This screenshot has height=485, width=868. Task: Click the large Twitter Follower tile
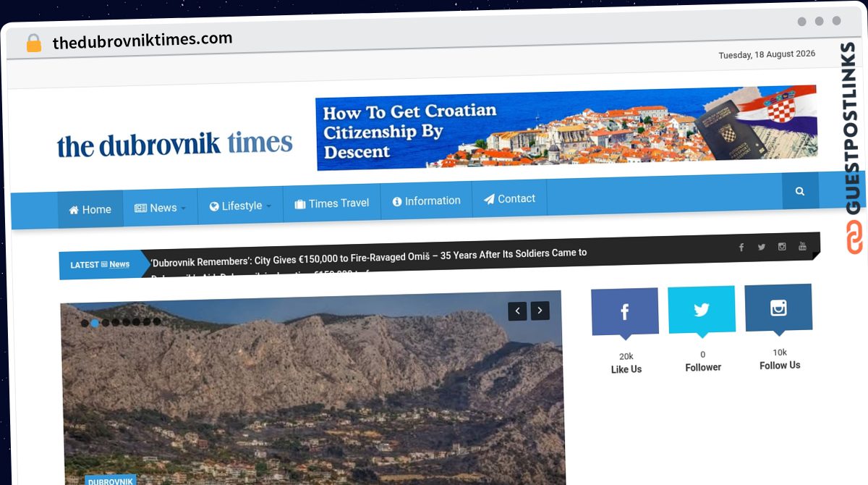tap(702, 310)
